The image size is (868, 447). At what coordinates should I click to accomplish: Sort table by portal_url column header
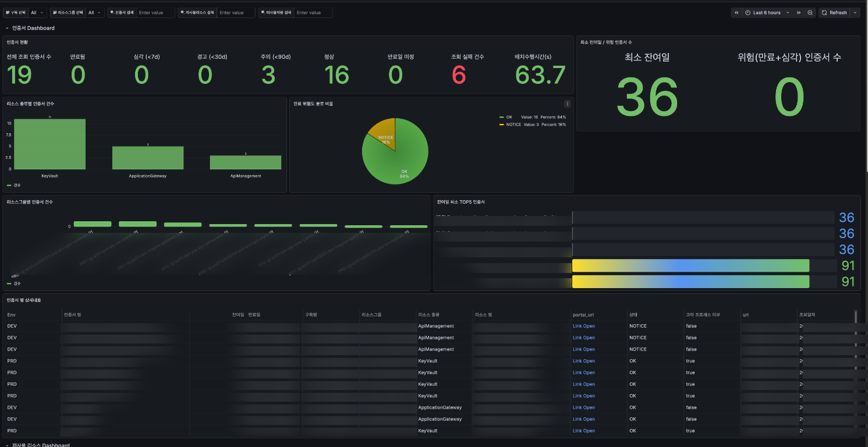click(x=583, y=315)
